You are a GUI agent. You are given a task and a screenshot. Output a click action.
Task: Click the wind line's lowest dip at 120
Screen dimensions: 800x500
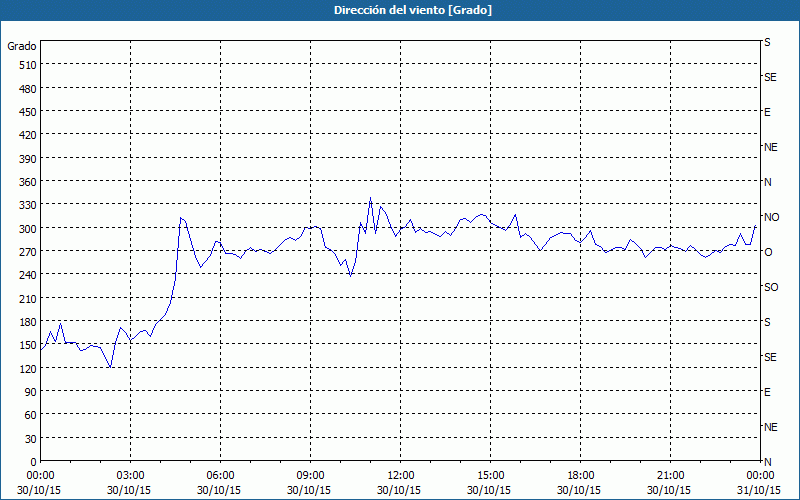pyautogui.click(x=110, y=367)
